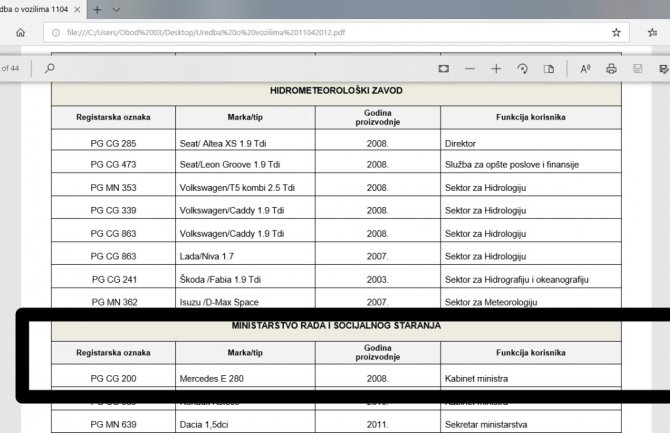Start Read aloud for the PDF
Screen dimensions: 670x433
(585, 69)
